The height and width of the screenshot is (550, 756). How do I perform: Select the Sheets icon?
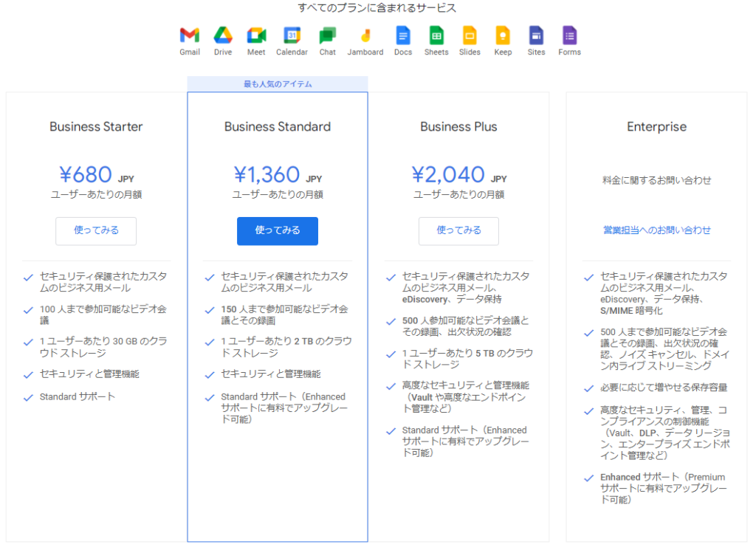coord(436,35)
